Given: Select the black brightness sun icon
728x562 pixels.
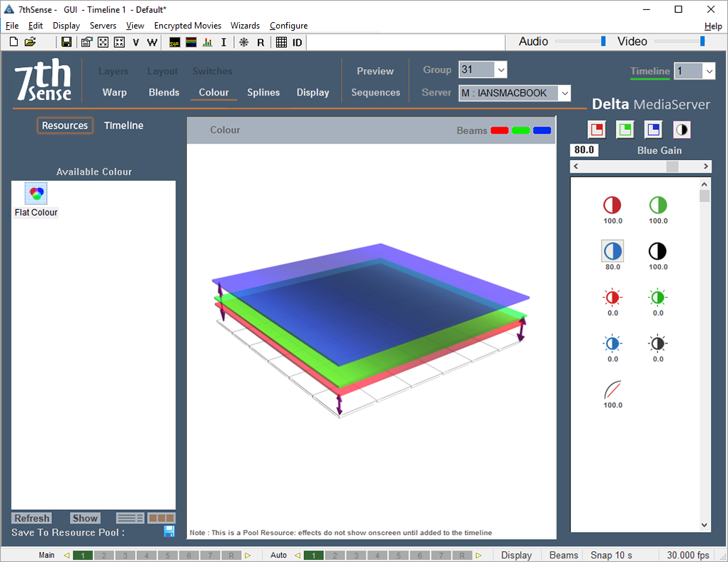Looking at the screenshot, I should pos(658,343).
